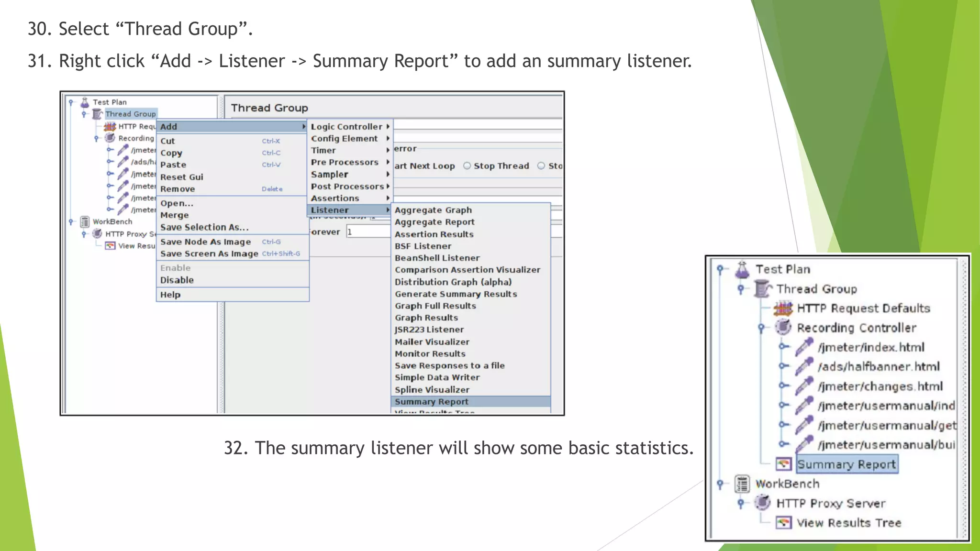Select Thread Group node in left tree

click(x=131, y=114)
